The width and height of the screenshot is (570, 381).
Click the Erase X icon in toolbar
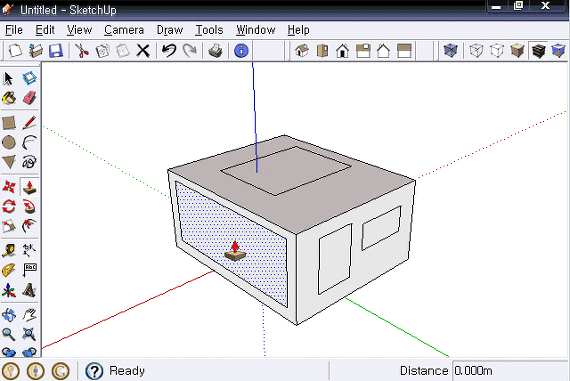point(143,51)
